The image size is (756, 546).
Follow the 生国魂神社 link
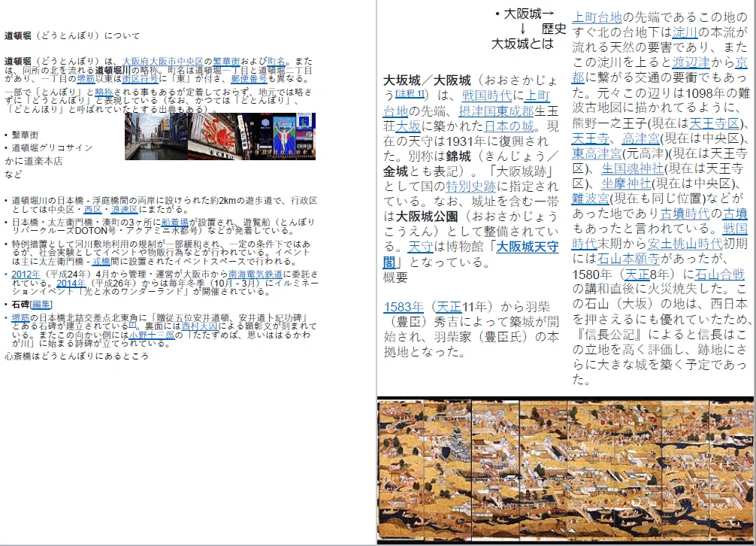633,168
